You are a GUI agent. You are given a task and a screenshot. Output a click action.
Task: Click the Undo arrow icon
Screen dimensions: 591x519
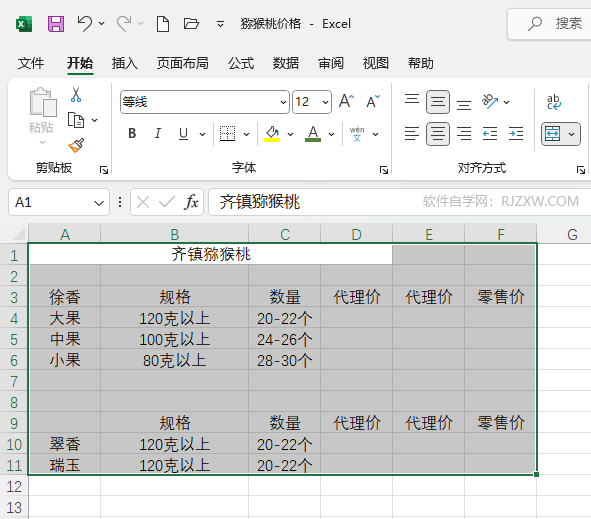tap(84, 24)
